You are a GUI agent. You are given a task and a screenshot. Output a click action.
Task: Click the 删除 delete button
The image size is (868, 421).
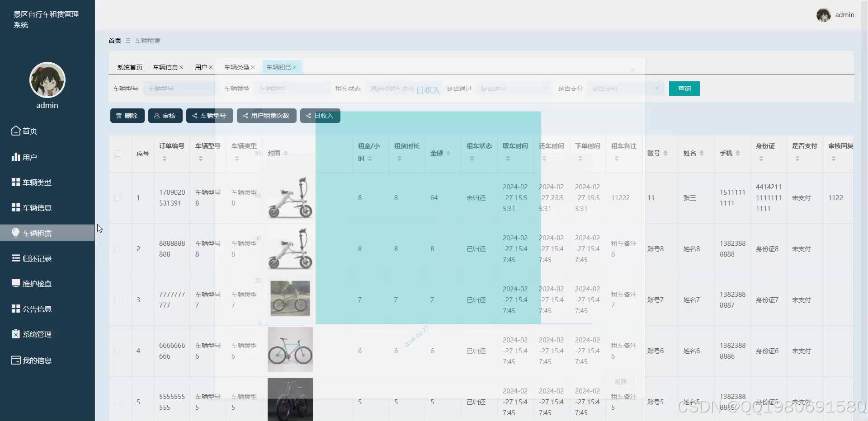coord(127,115)
